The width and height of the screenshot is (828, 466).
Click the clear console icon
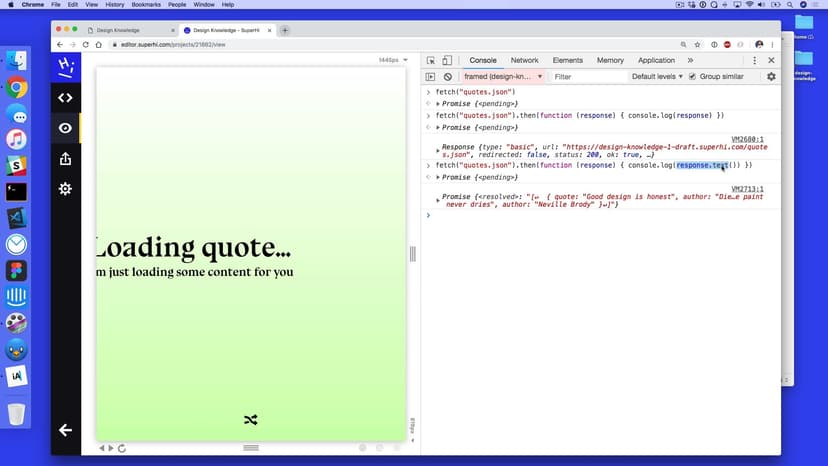(x=447, y=77)
